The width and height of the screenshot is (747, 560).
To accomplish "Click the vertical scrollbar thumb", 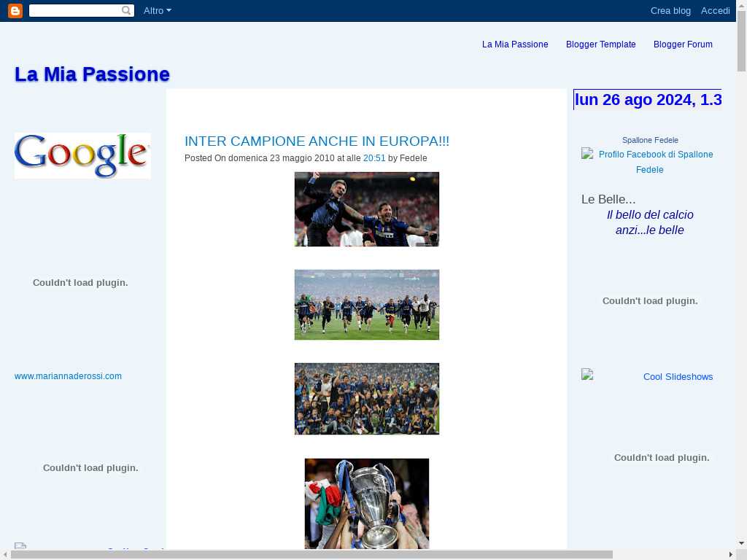I will coord(741,41).
